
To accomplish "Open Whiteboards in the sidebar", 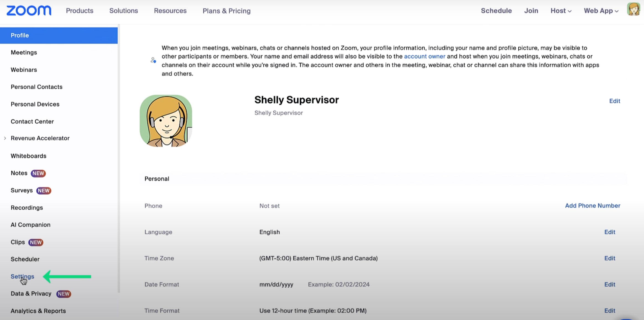I will point(29,156).
